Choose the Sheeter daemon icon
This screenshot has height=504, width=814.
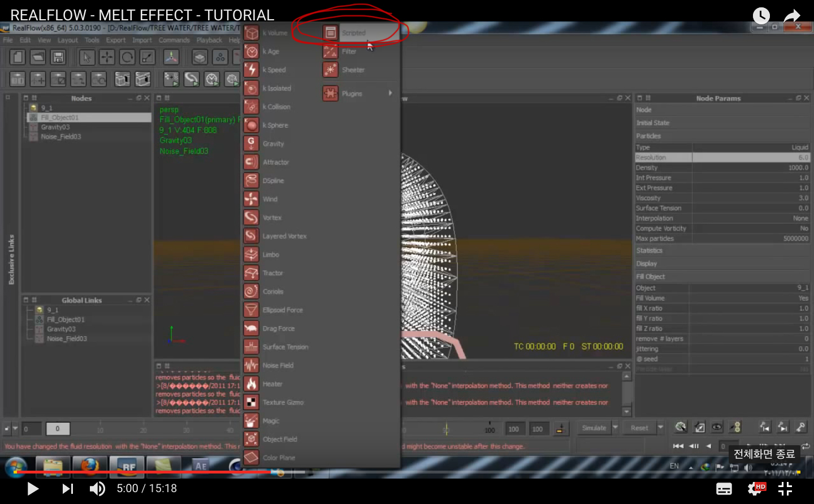(x=330, y=70)
